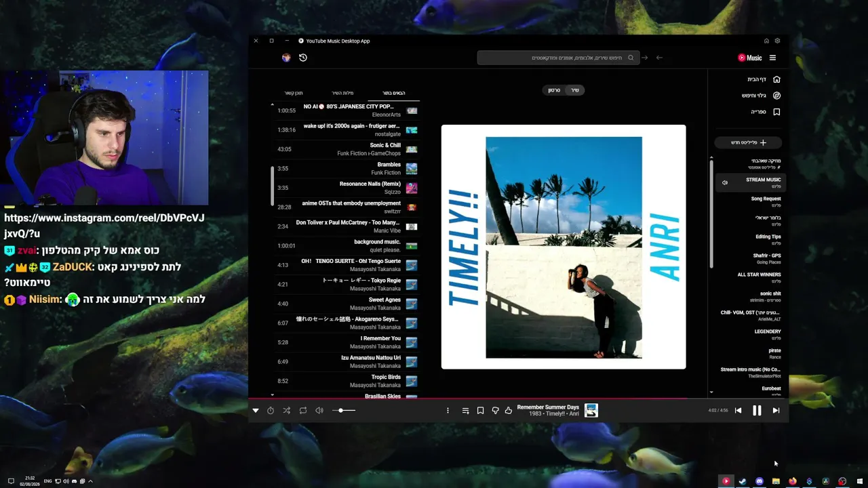This screenshot has height=488, width=868.
Task: Open the ALL STAR WINNERS playlist
Action: tap(749, 277)
